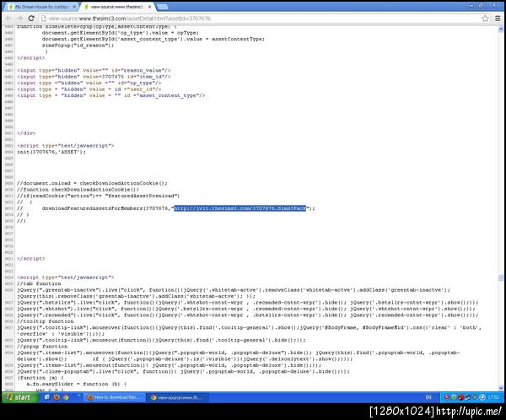Click the asset_content_type hidden input line
506x420 pixels.
point(111,95)
